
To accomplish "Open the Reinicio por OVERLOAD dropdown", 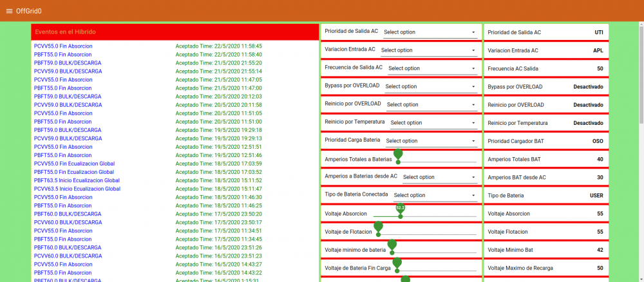I will (x=431, y=104).
